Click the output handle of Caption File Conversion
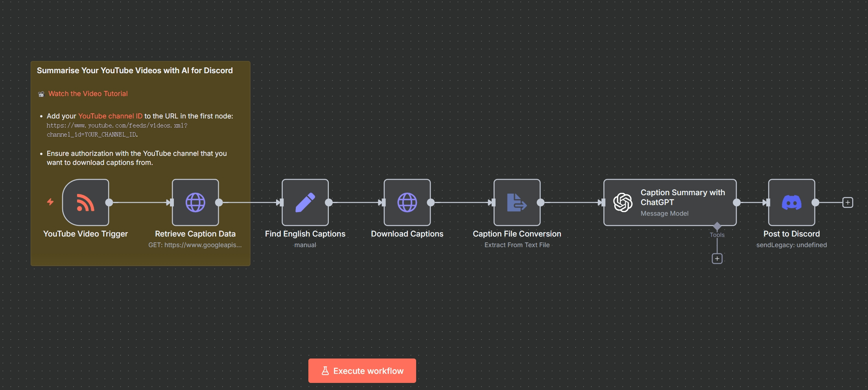This screenshot has width=868, height=390. (x=541, y=202)
